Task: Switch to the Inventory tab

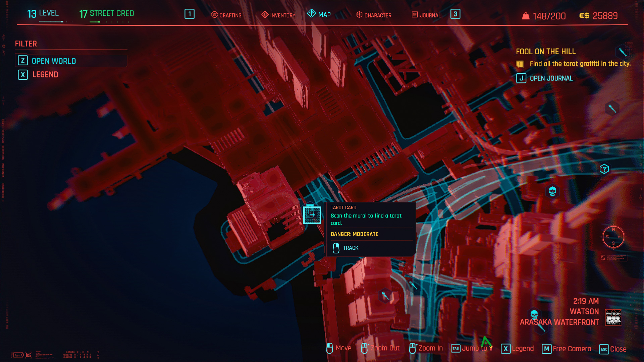Action: 278,15
